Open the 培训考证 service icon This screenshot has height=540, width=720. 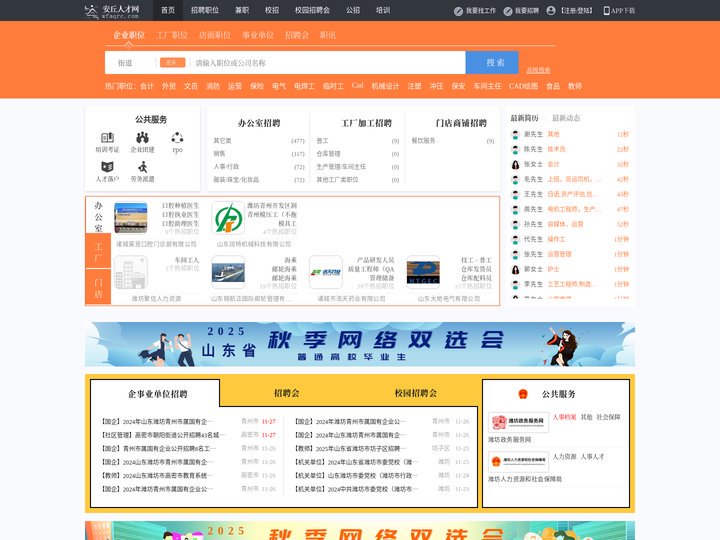(107, 137)
